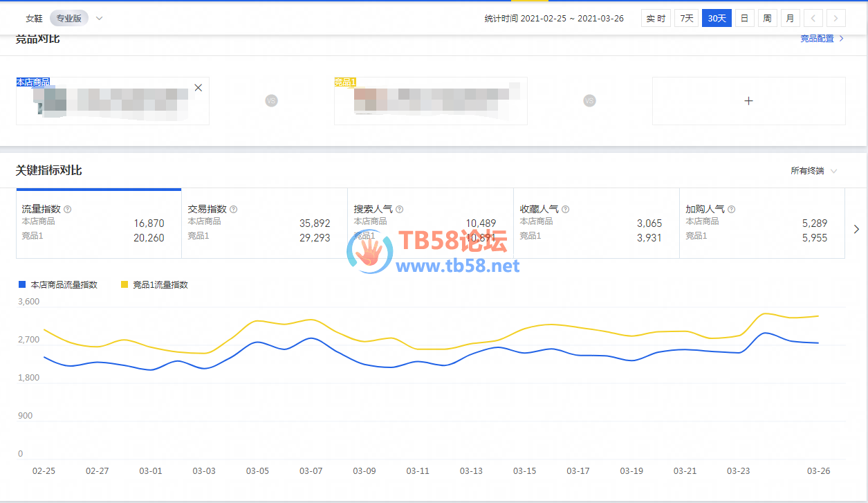Add a competitor with the plus icon
Image resolution: width=868 pixels, height=503 pixels.
click(x=748, y=101)
